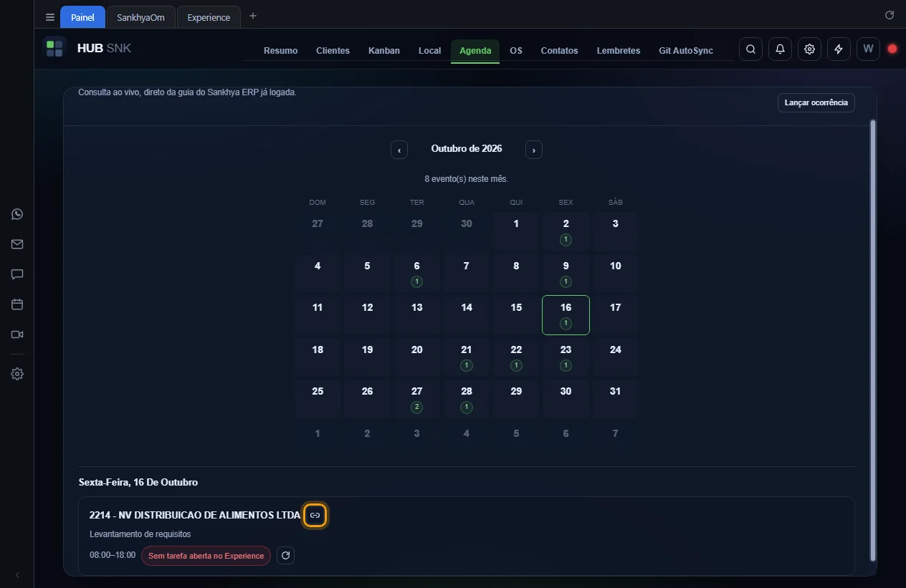Screen dimensions: 906x588
Task: Select October 27 with 2 events
Action: coord(416,399)
